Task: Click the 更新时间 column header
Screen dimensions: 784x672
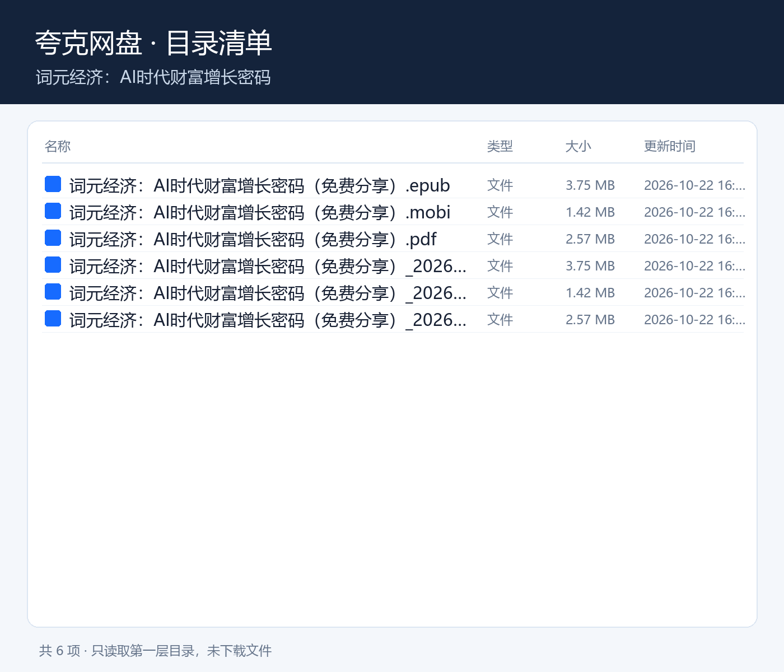Action: 670,146
